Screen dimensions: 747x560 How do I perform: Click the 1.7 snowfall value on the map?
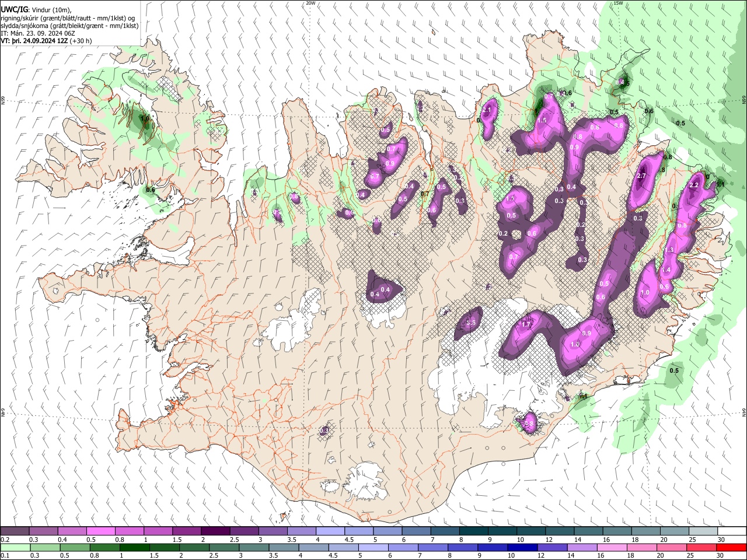[526, 324]
